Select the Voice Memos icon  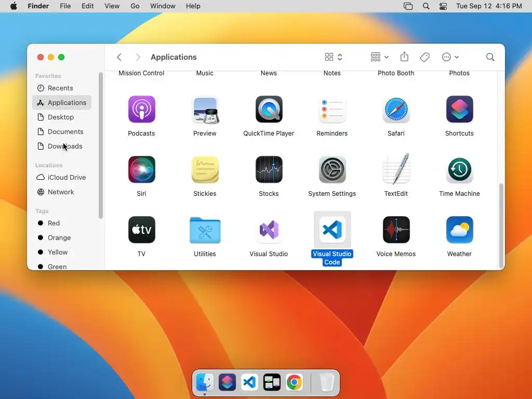[x=396, y=230]
